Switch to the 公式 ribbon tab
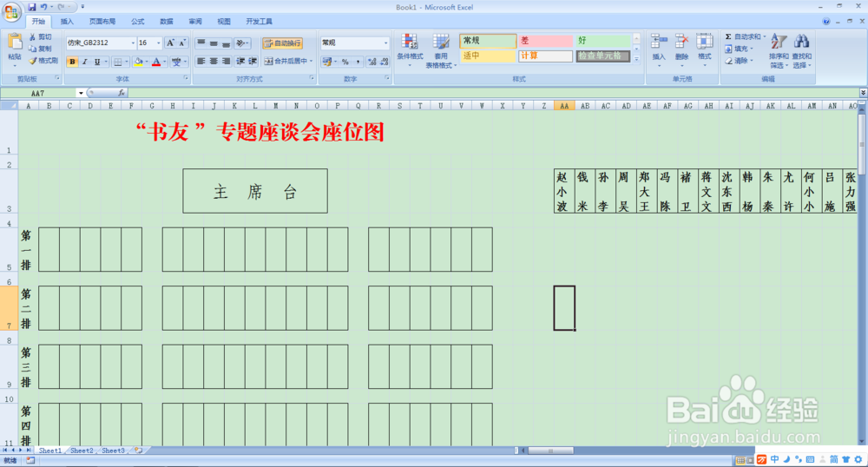The height and width of the screenshot is (467, 868). (x=137, y=22)
